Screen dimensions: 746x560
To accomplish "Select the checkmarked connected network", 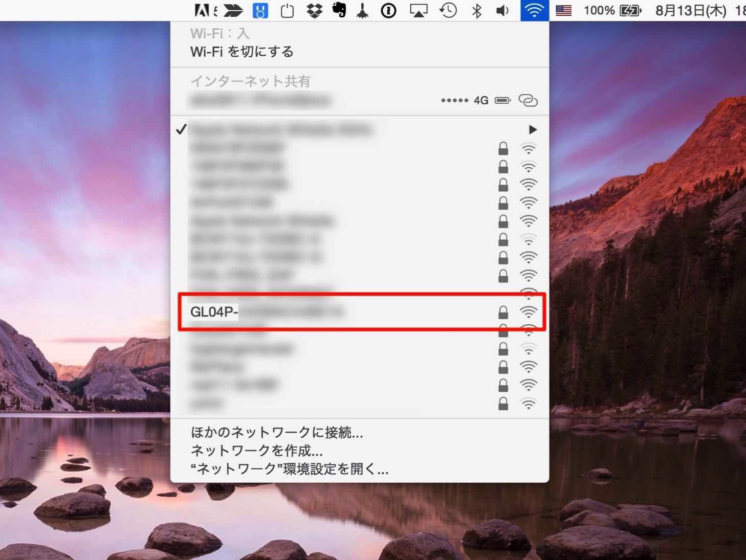I will pos(359,129).
